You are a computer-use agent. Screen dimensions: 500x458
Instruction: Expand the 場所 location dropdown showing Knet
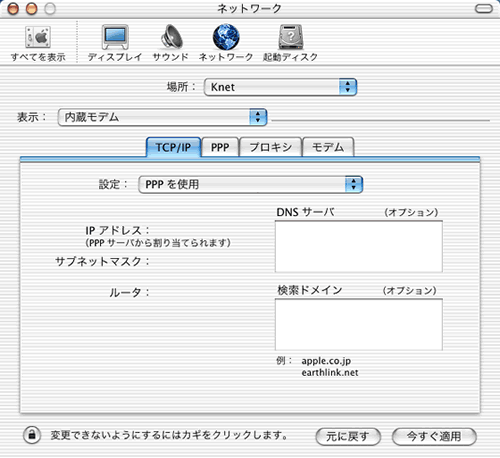coord(280,87)
